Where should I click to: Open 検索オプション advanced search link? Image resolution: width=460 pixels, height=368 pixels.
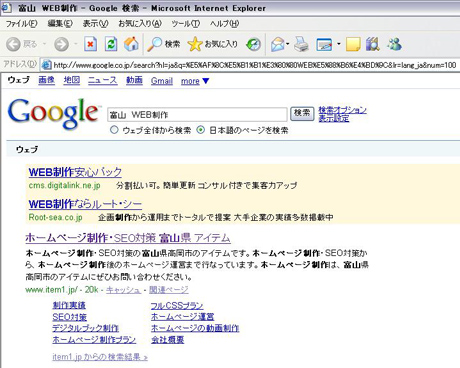click(342, 109)
